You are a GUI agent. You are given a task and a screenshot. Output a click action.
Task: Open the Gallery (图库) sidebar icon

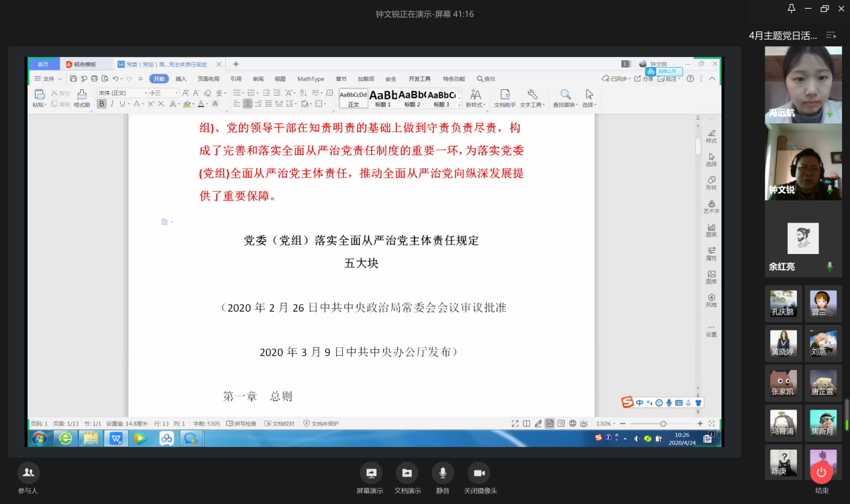pos(711,274)
